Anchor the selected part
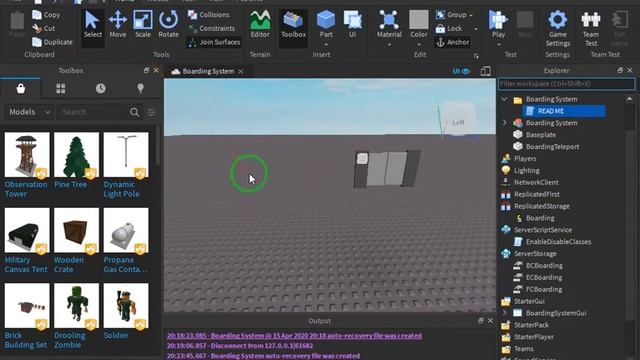This screenshot has height=360, width=640. point(453,42)
